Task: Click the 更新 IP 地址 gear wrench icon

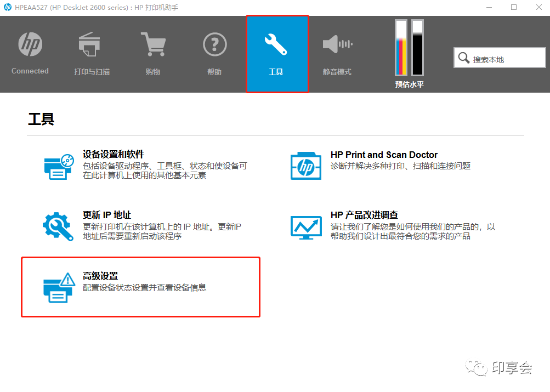Action: point(58,226)
